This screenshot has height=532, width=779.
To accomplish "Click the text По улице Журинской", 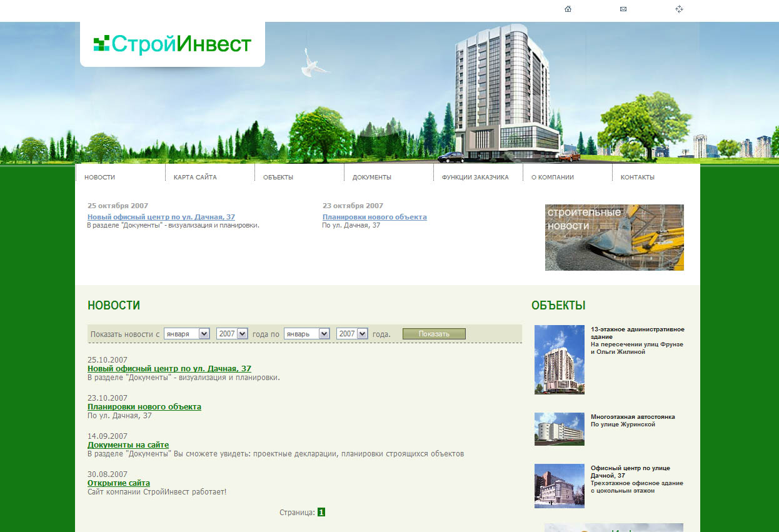I will (623, 424).
